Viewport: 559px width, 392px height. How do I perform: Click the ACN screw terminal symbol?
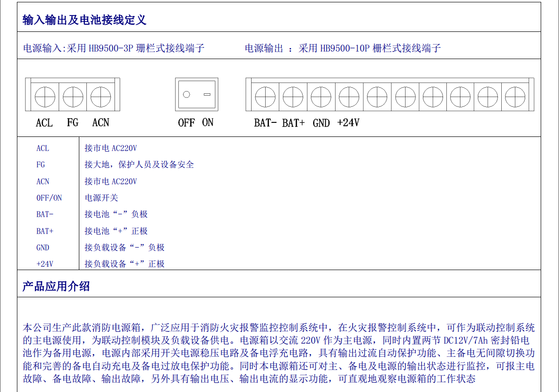100,98
